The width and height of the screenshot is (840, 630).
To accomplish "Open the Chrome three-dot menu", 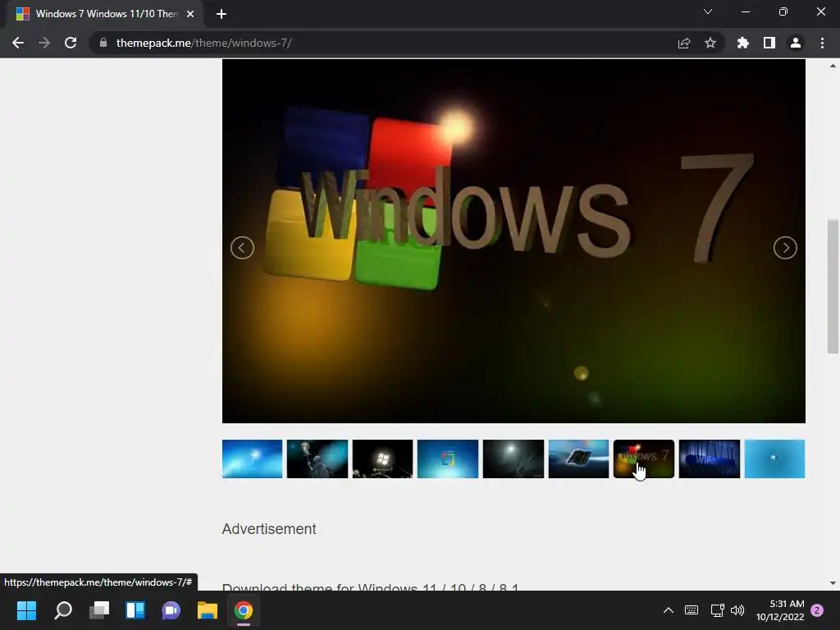I will point(822,43).
